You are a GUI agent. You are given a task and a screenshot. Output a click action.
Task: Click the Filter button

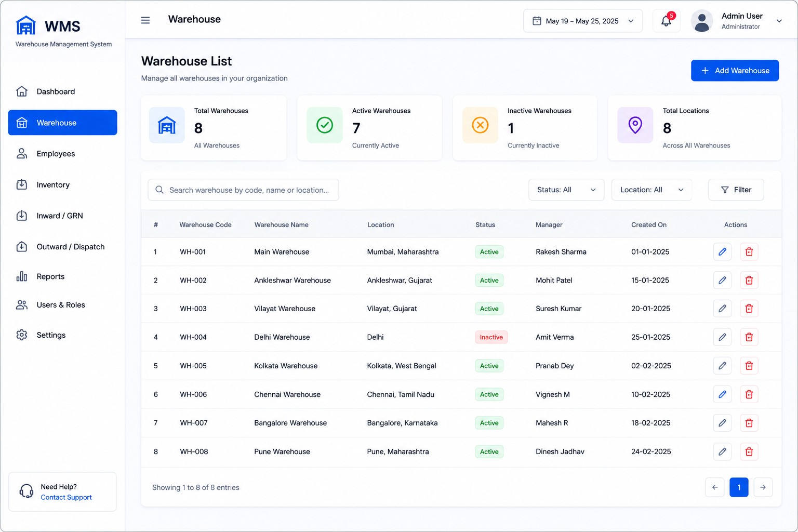736,190
